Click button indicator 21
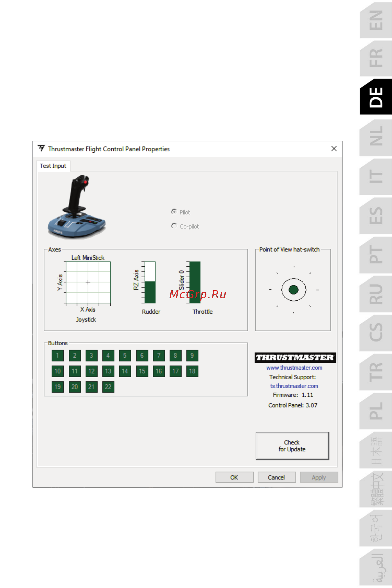 pos(91,387)
